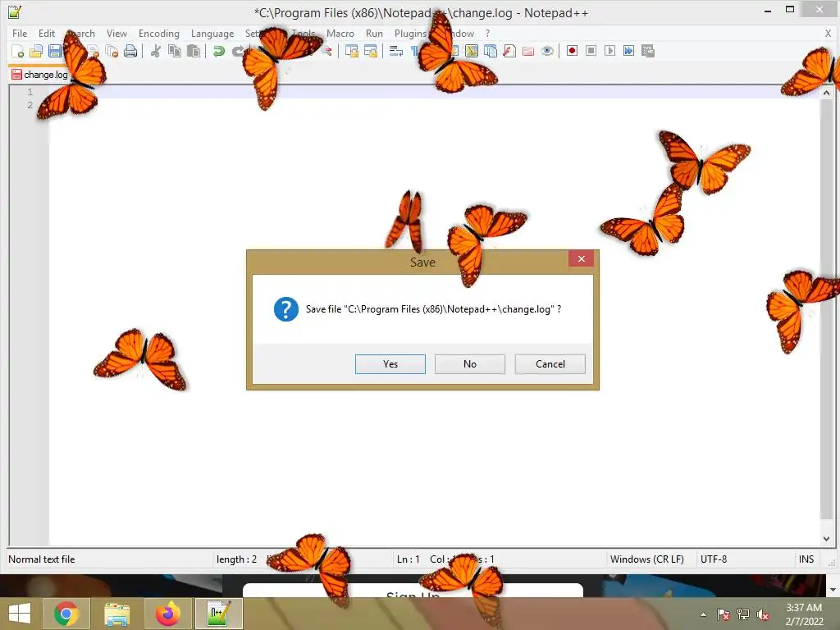The image size is (840, 630).
Task: Click the network tray icon
Action: (743, 614)
